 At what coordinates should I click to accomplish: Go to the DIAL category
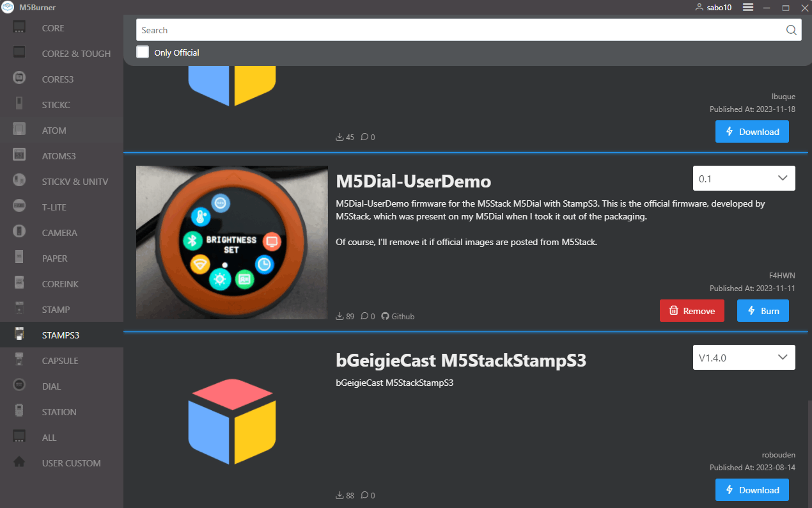click(x=61, y=386)
